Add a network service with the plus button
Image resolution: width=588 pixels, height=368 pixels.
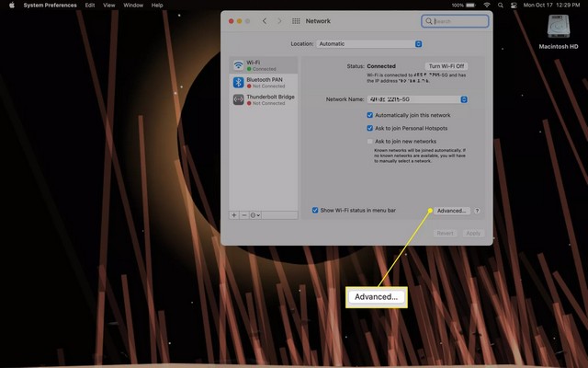pyautogui.click(x=234, y=214)
